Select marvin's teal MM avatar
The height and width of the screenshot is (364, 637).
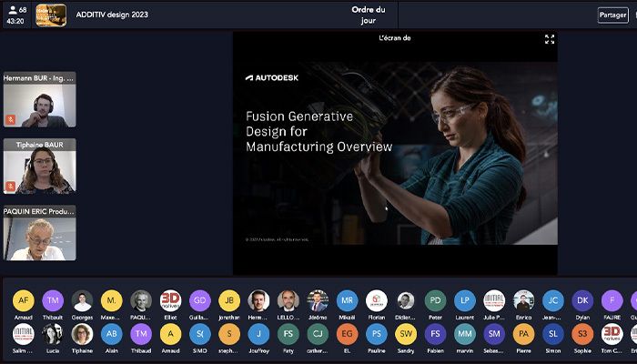click(x=465, y=334)
